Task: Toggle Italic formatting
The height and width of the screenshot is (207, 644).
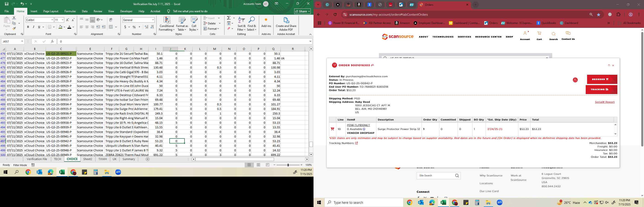Action: pyautogui.click(x=34, y=27)
